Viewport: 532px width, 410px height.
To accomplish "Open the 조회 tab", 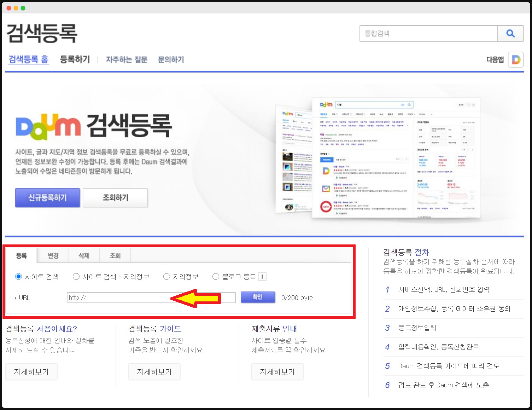I will click(x=115, y=255).
